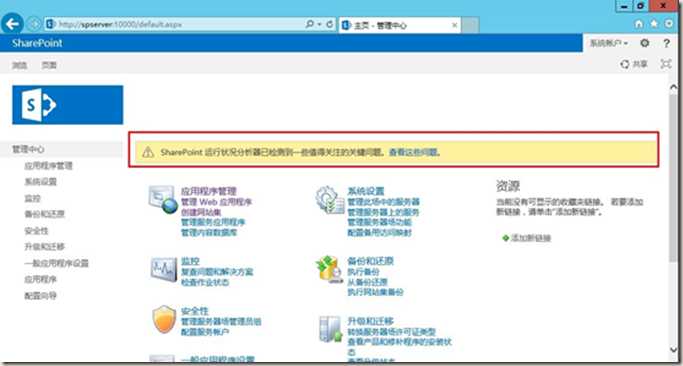
Task: Click 管理内容数据库 link
Action: (x=209, y=232)
